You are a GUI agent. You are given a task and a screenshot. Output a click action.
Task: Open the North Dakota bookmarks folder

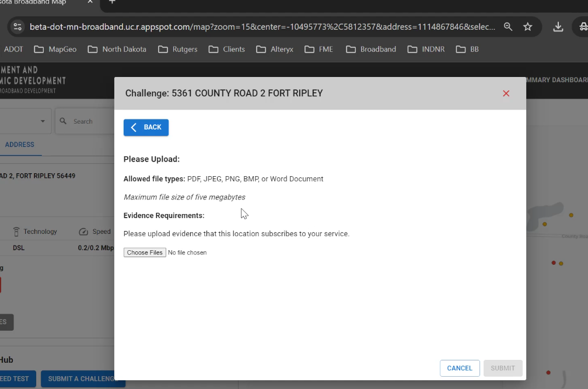coord(117,49)
